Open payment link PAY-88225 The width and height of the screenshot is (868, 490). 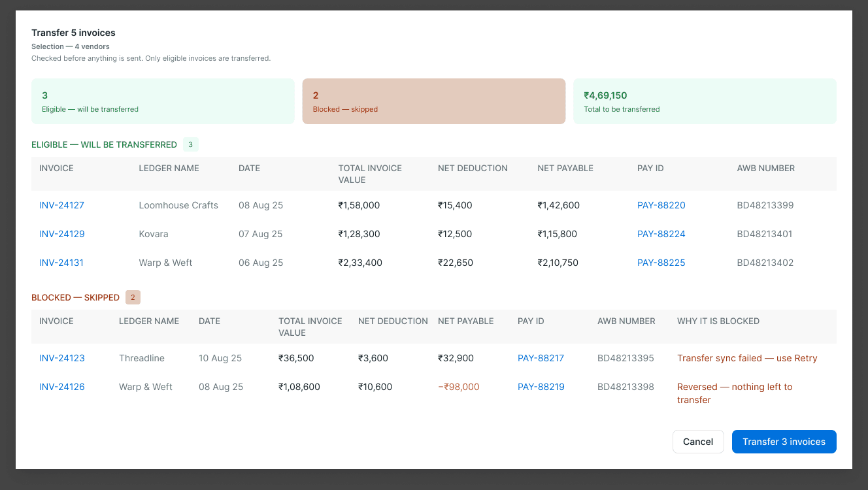pyautogui.click(x=661, y=263)
